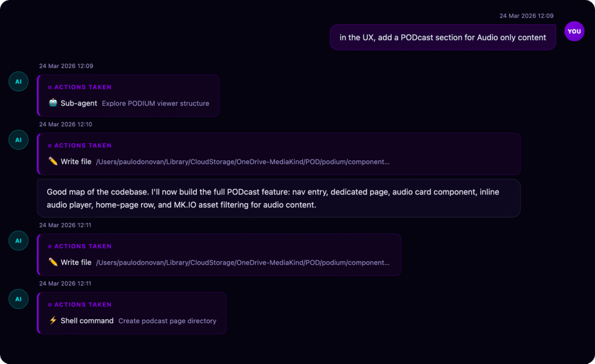Click the pencil icon in the 12:11 Write file
This screenshot has width=595, height=364.
click(53, 262)
